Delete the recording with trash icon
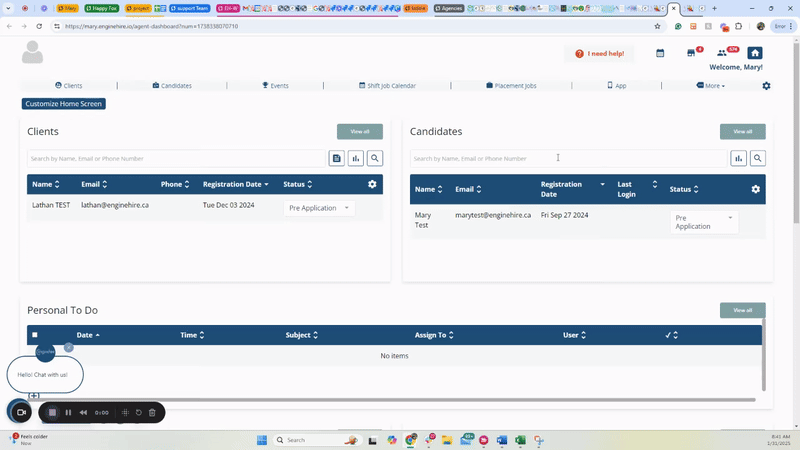Screen dimensions: 800x450 point(152,412)
